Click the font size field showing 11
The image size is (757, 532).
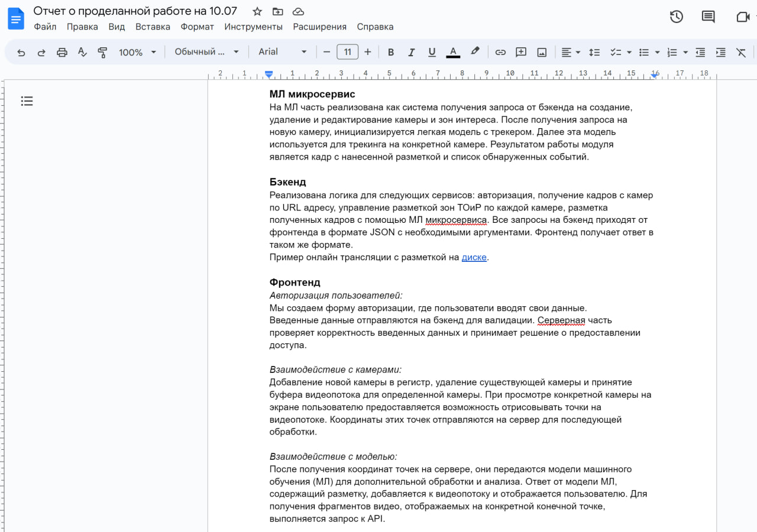(347, 52)
